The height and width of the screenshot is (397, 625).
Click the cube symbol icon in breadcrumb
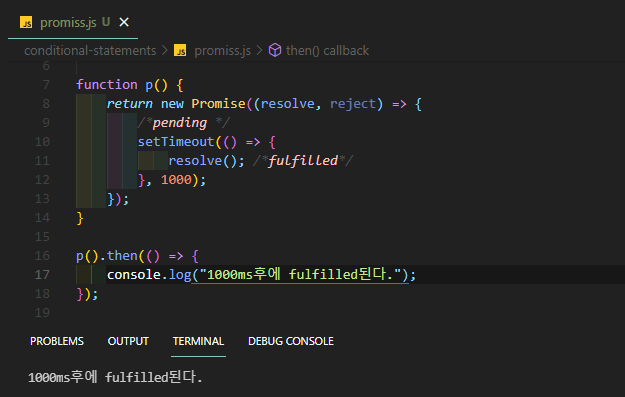tap(275, 50)
